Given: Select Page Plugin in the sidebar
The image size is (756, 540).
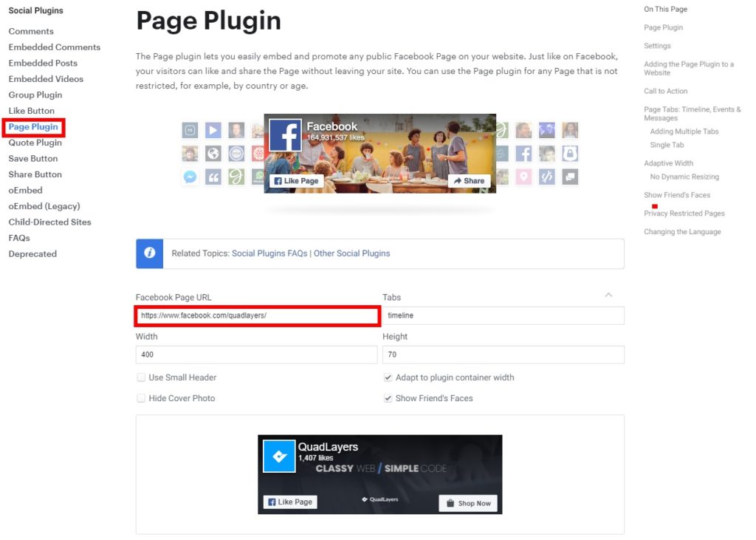Looking at the screenshot, I should point(33,127).
